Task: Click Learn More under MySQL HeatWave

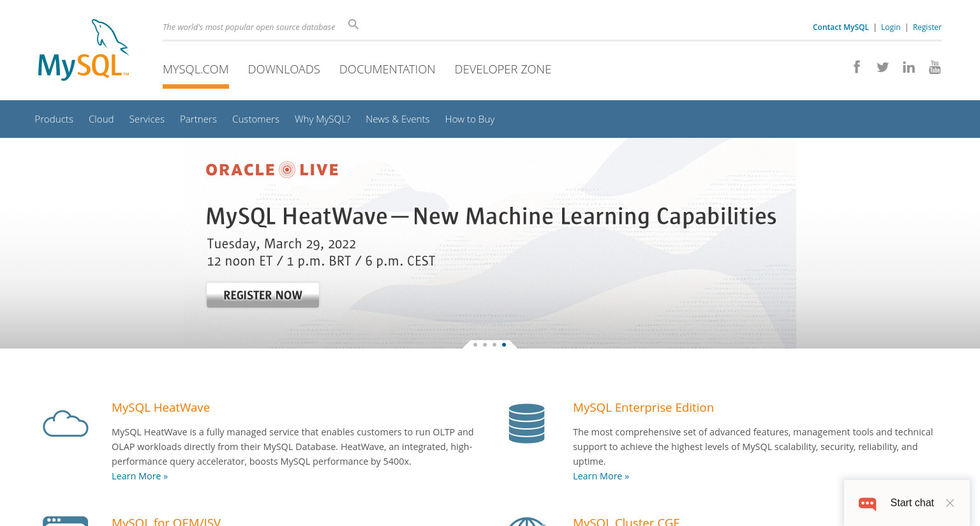Action: 140,476
